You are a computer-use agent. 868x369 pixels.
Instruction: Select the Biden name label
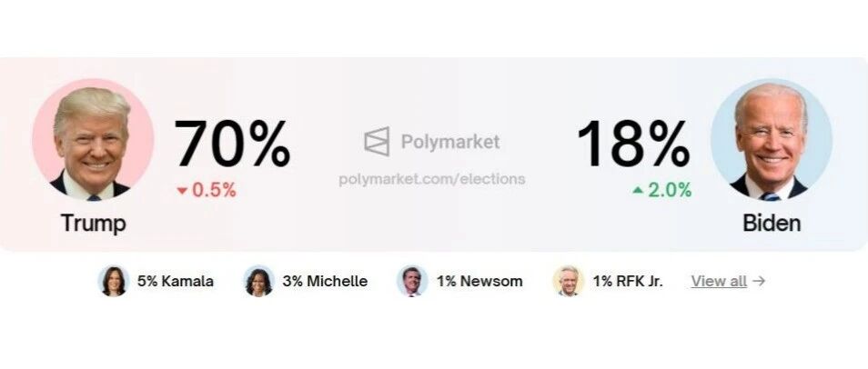(772, 223)
